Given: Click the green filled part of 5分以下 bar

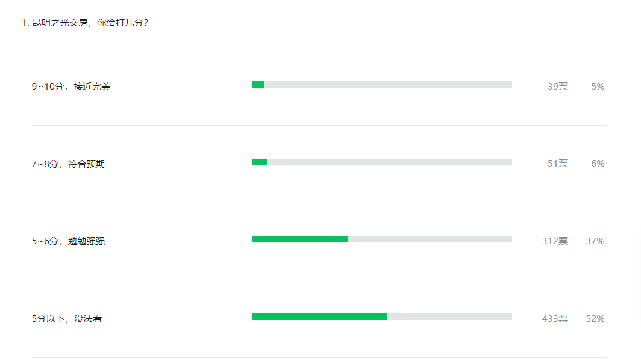Looking at the screenshot, I should tap(319, 316).
